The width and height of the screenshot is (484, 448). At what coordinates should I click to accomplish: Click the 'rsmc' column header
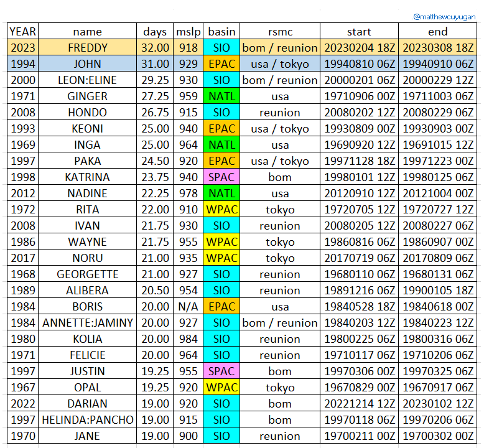[x=280, y=32]
